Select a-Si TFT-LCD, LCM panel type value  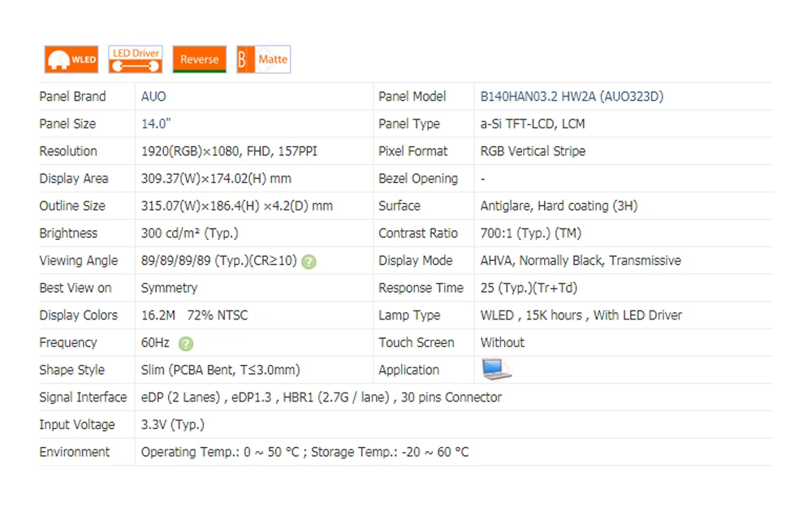click(533, 124)
